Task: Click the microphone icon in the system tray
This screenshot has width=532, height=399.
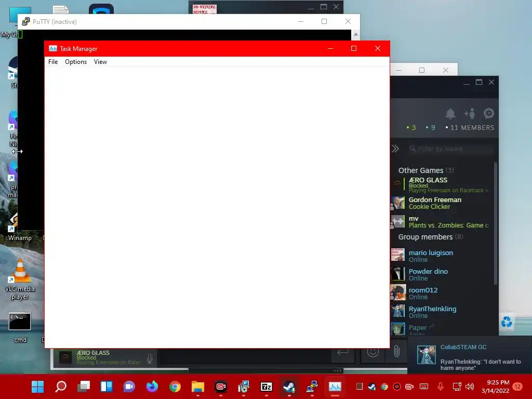Action: coord(441,387)
